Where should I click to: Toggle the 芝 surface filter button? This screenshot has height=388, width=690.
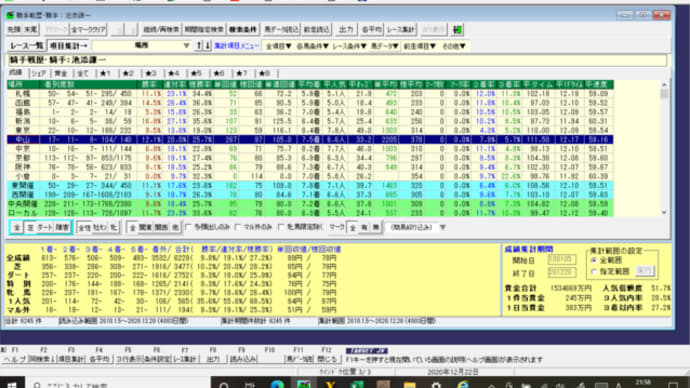[x=30, y=227]
